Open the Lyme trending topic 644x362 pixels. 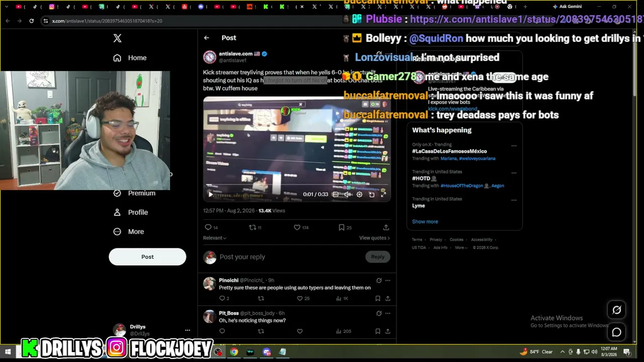(419, 206)
